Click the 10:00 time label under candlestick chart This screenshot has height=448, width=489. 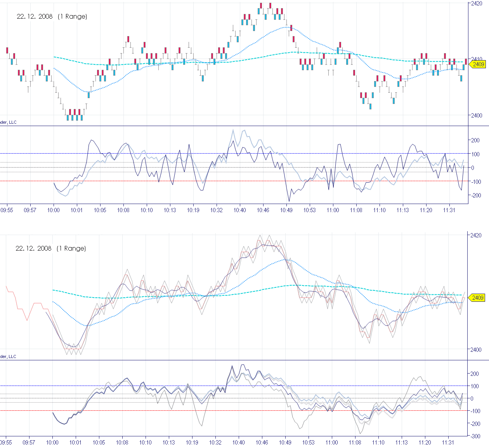click(x=54, y=210)
